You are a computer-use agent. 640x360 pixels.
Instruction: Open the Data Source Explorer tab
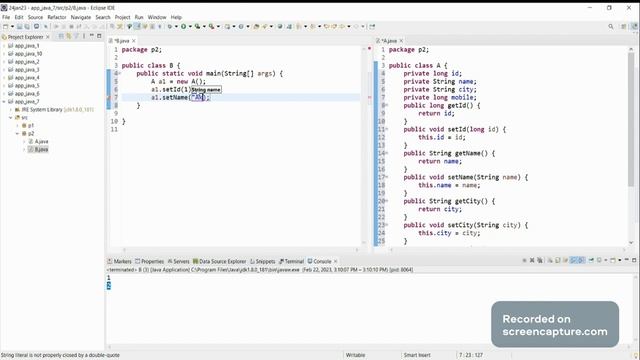[x=220, y=261]
